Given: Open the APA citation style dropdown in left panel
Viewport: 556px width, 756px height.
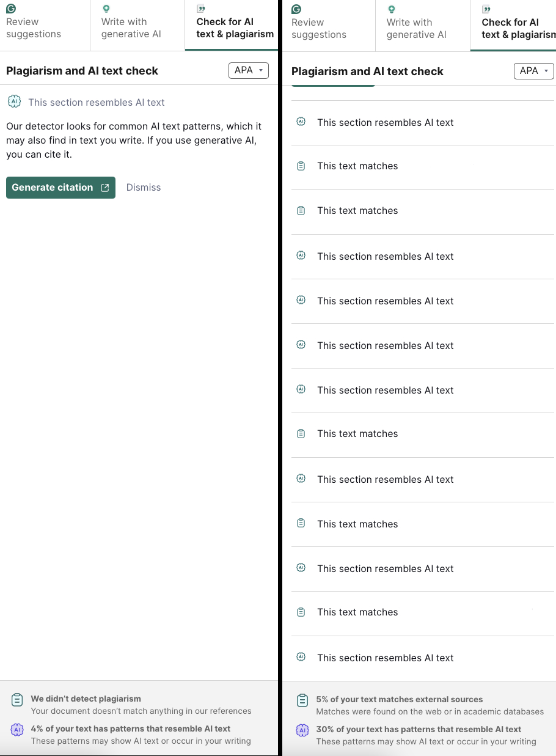Looking at the screenshot, I should (x=249, y=70).
